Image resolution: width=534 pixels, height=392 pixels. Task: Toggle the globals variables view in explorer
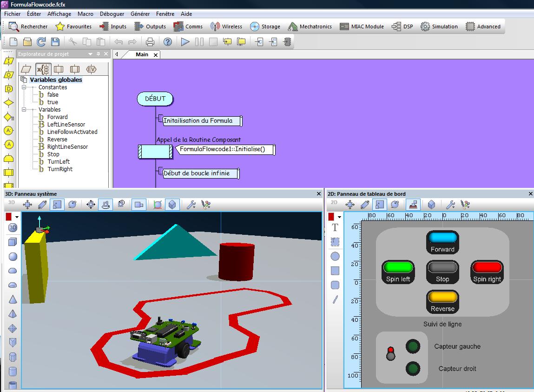[x=43, y=69]
